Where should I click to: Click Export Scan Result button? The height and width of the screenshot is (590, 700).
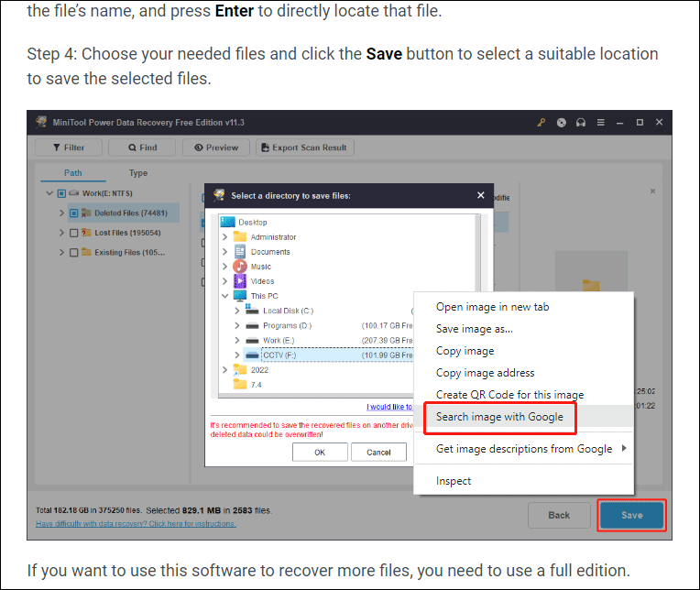(305, 147)
